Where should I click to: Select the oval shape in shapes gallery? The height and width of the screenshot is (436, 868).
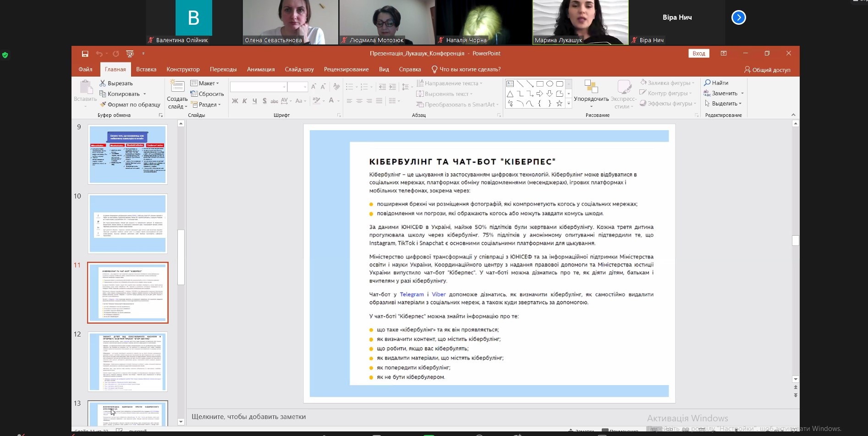[x=549, y=84]
